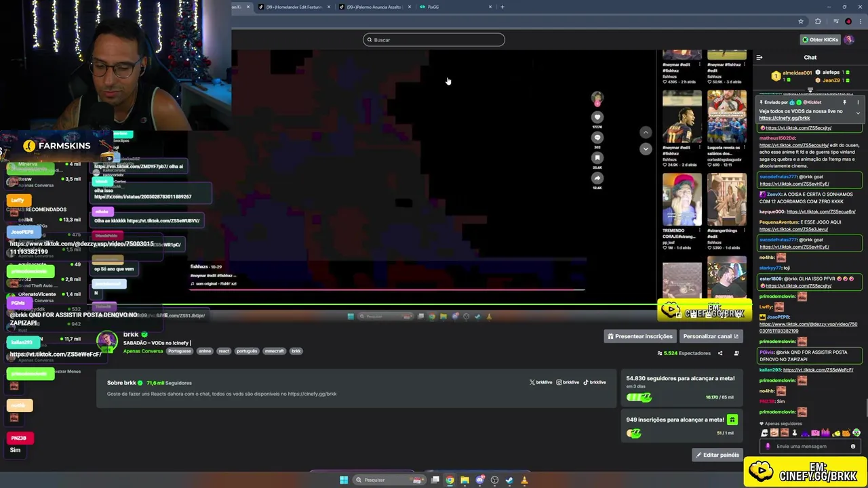
Task: Open the Neymar #11 jersey video thumbnail
Action: coord(682,117)
